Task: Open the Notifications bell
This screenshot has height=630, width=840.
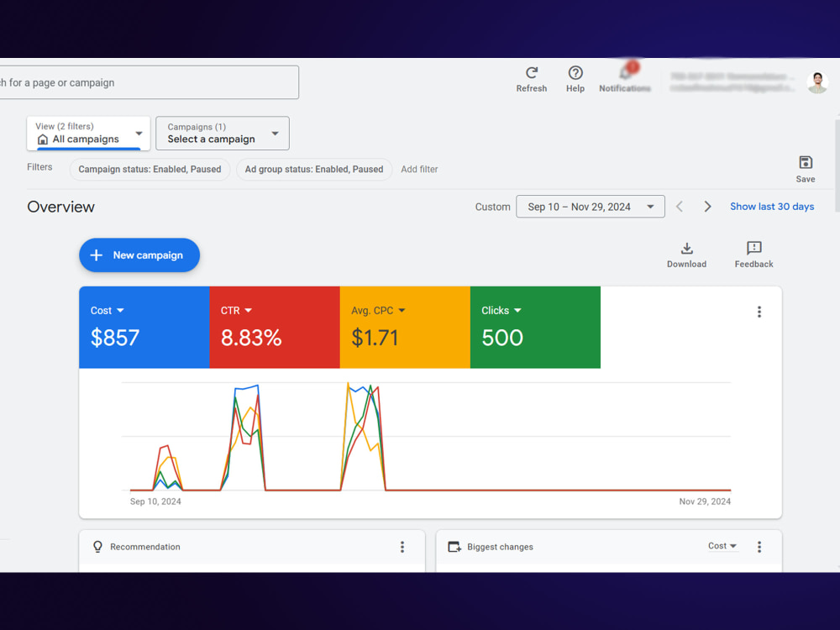Action: [x=625, y=71]
